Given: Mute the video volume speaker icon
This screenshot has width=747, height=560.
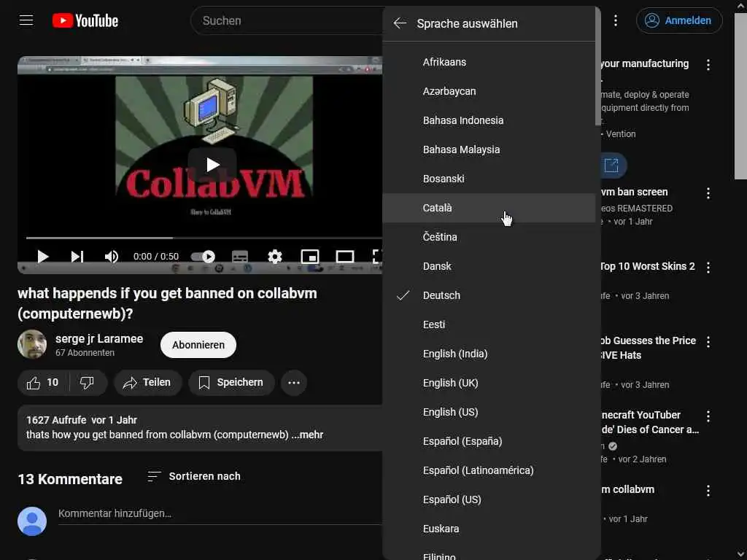Looking at the screenshot, I should click(x=112, y=257).
